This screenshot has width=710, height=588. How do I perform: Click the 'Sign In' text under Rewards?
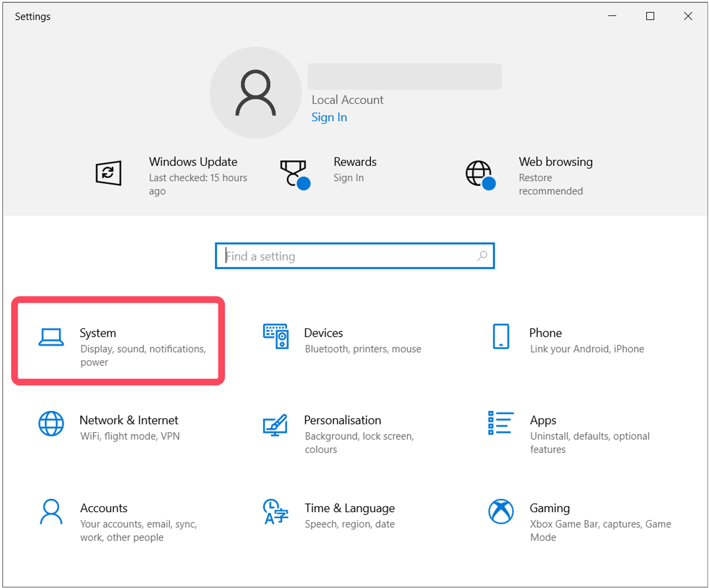[348, 178]
